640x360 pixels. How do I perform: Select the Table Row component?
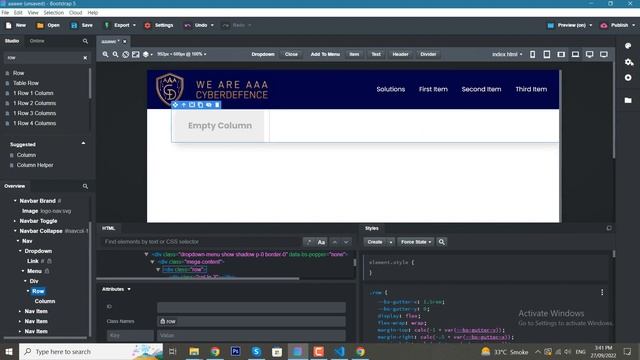coord(26,83)
